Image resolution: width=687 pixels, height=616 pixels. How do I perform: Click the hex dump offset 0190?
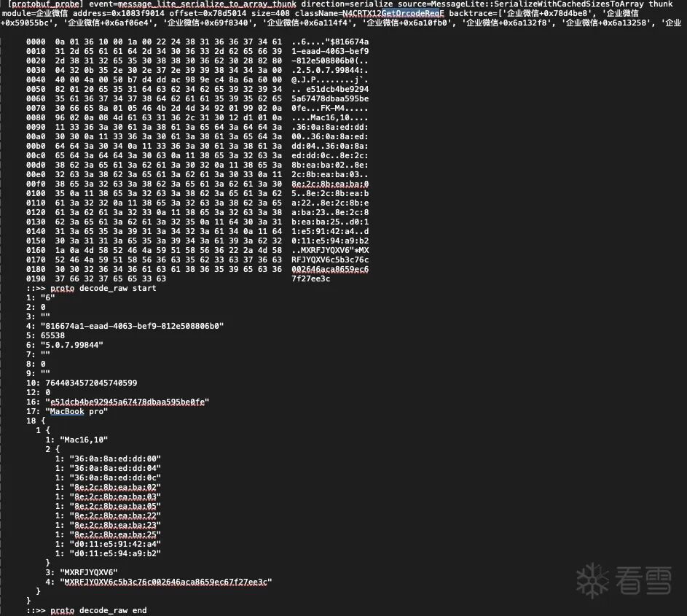36,278
